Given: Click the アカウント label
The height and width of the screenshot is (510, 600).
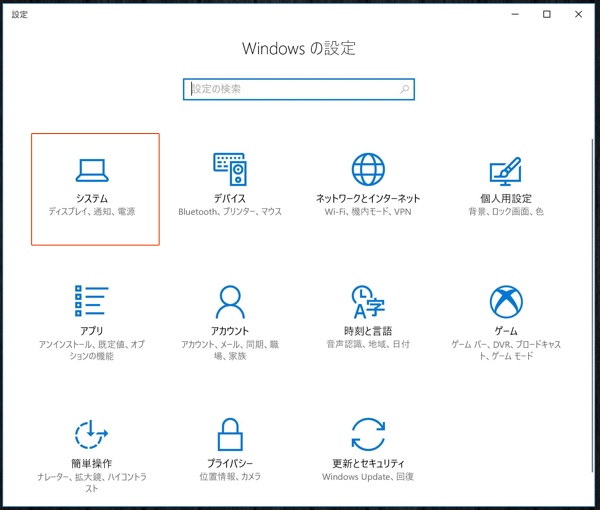Looking at the screenshot, I should tap(230, 331).
